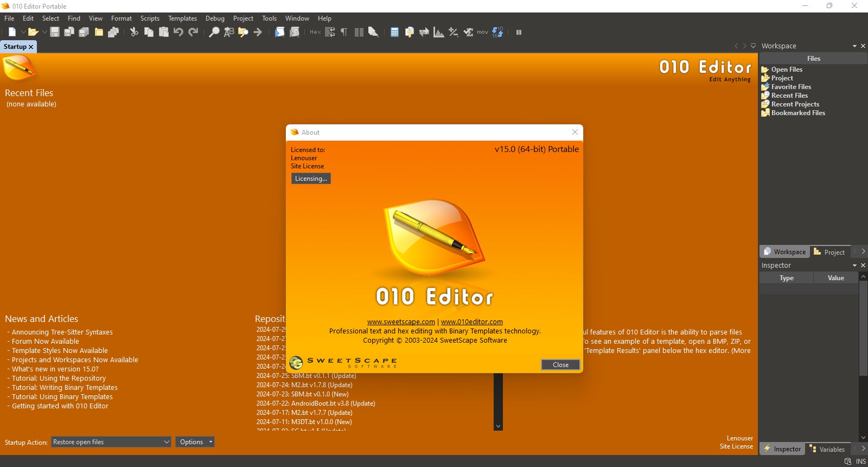Open the dropdown arrow beside Open file icon
868x467 pixels.
click(44, 32)
